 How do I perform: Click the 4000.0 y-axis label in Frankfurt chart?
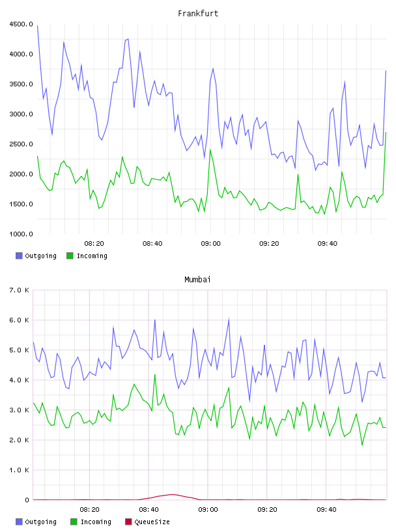coord(21,54)
